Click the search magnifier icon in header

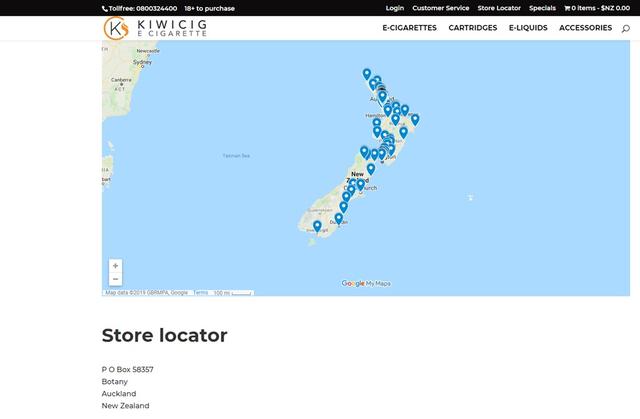tap(625, 29)
